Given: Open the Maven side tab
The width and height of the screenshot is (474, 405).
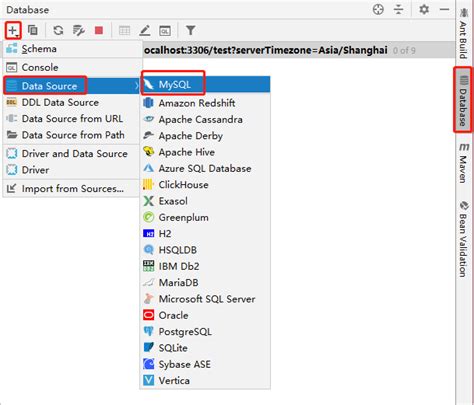Looking at the screenshot, I should tap(464, 163).
